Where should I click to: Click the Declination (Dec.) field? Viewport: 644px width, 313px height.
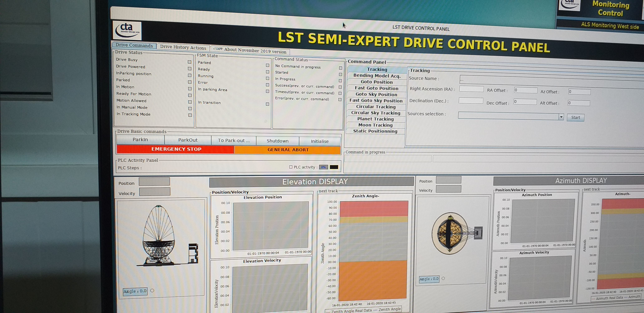pos(471,101)
